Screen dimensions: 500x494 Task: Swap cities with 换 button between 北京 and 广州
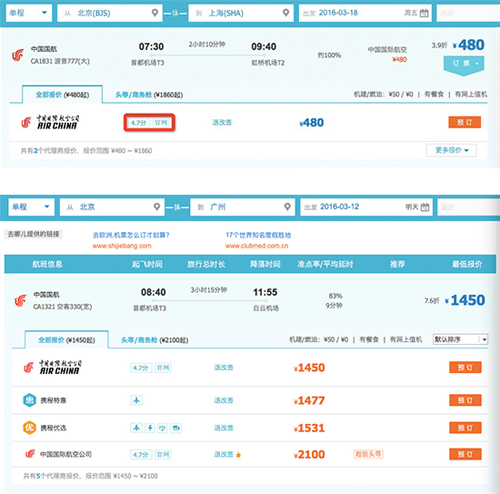(177, 207)
